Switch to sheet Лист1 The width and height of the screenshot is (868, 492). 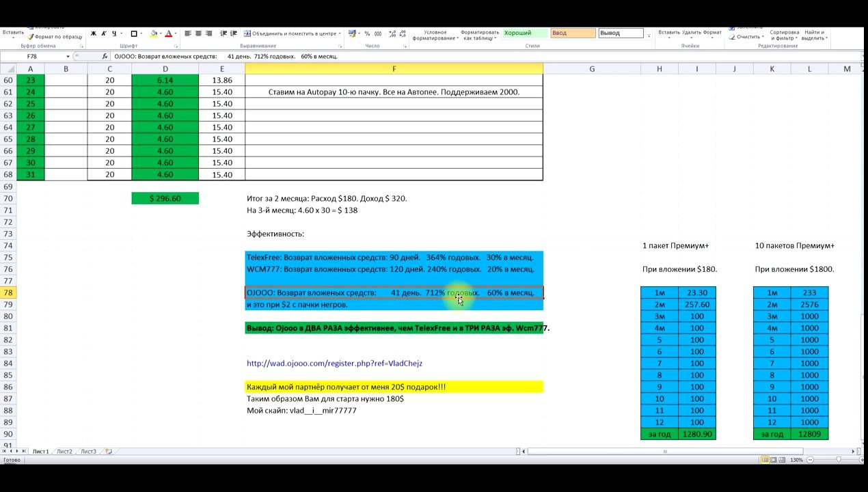(x=40, y=452)
